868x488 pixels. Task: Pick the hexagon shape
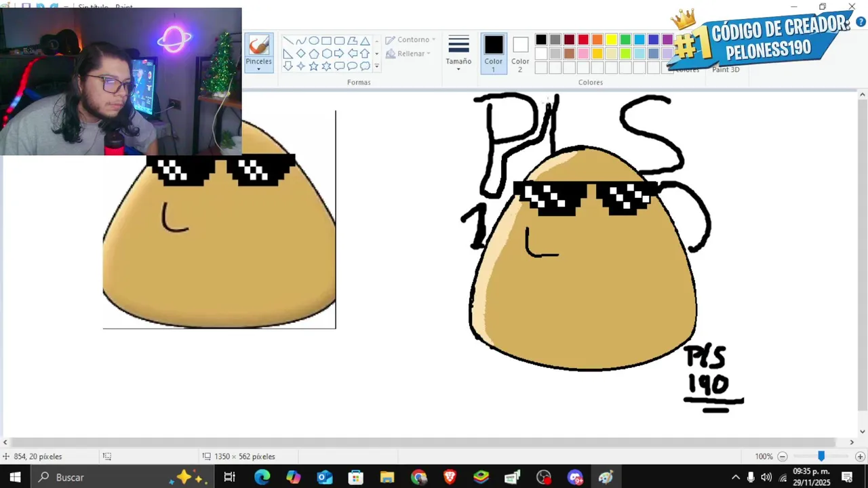pos(326,54)
